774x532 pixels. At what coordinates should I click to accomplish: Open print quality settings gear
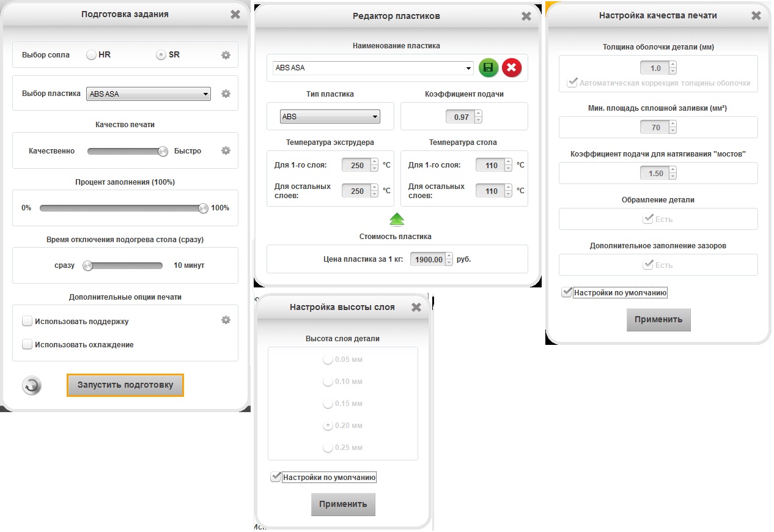tap(226, 150)
